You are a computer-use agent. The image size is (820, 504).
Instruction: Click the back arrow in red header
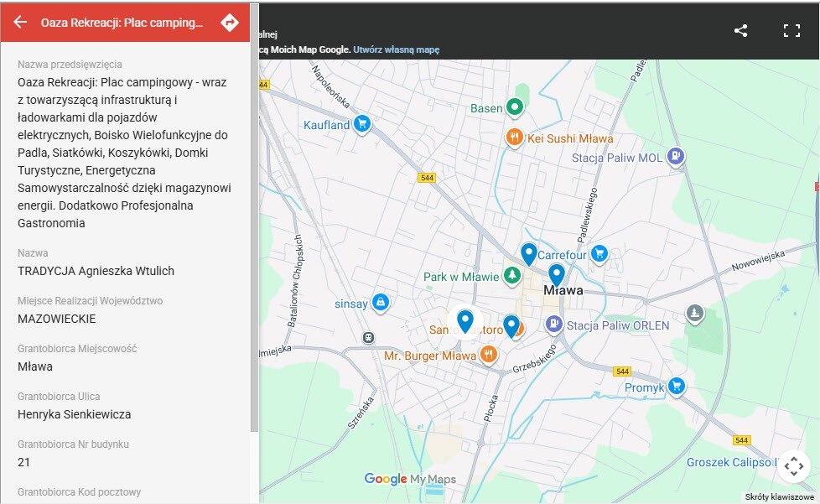[20, 23]
